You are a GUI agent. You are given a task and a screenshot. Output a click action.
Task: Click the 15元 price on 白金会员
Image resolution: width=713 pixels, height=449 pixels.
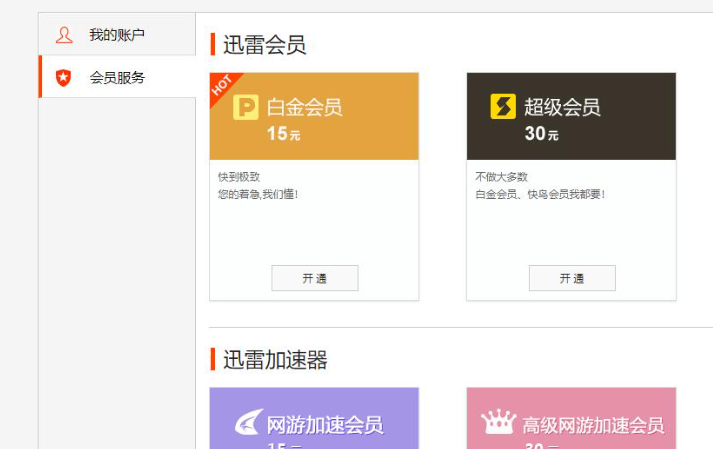(x=283, y=134)
